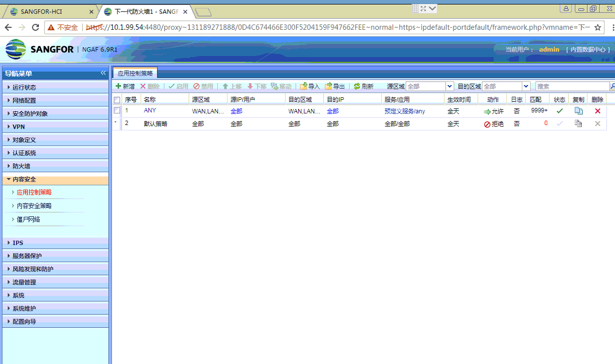Click in the 搜索 search field
The height and width of the screenshot is (364, 615).
coord(573,86)
